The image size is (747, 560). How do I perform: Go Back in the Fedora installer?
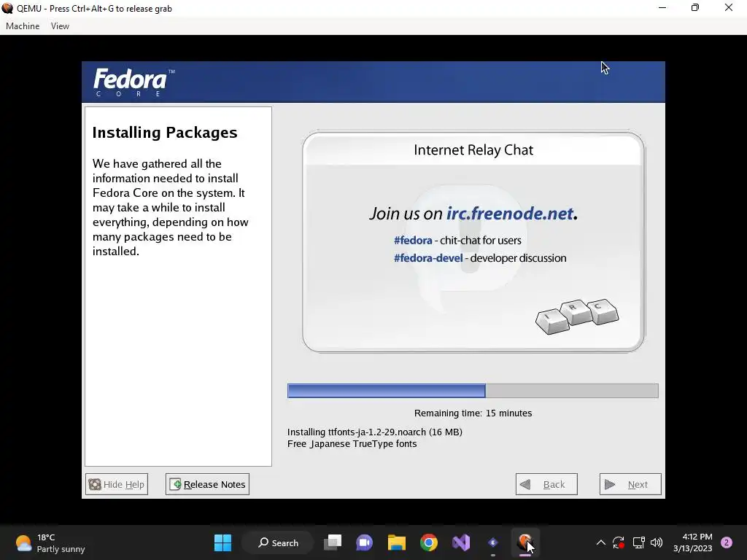coord(546,484)
